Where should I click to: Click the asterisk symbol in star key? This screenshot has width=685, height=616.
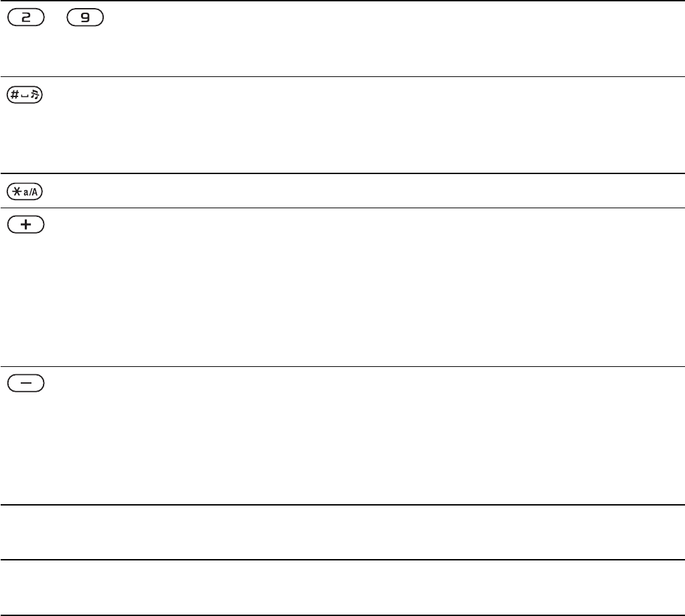(17, 191)
